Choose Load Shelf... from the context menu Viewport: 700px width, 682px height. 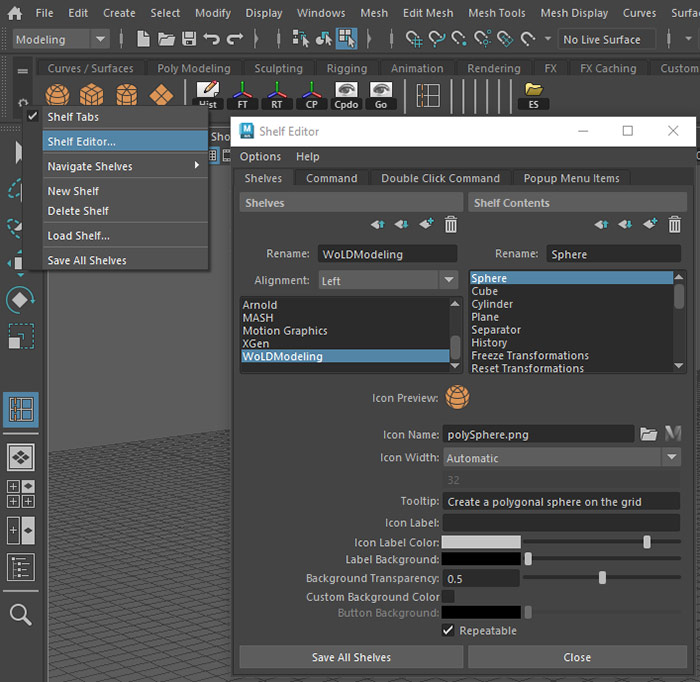[x=78, y=236]
